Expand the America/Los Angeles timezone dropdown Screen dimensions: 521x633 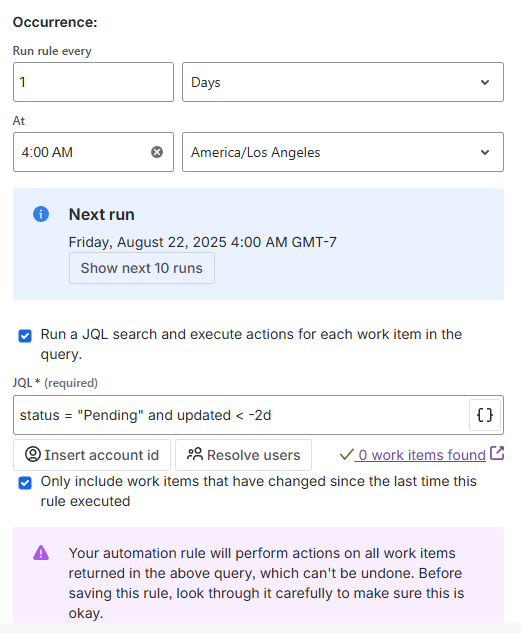pyautogui.click(x=343, y=152)
